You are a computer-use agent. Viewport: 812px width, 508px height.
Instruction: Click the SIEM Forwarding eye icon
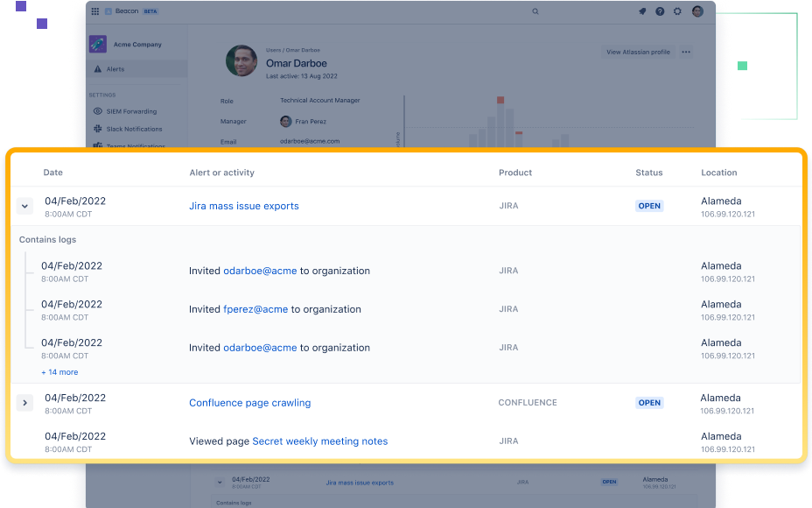(98, 111)
